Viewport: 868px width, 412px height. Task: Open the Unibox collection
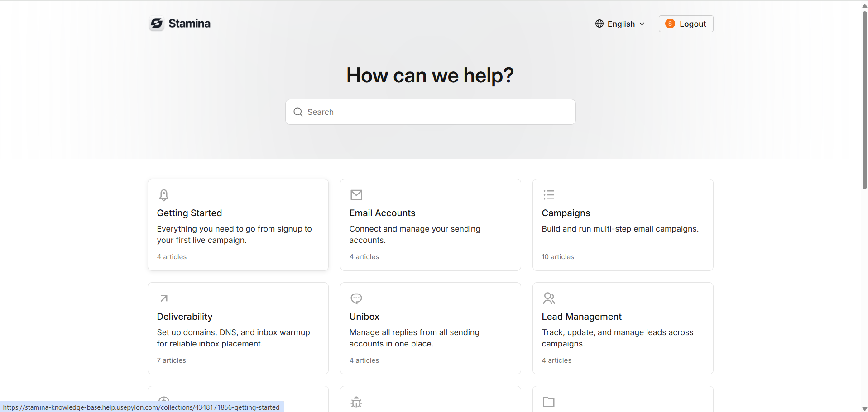point(431,328)
